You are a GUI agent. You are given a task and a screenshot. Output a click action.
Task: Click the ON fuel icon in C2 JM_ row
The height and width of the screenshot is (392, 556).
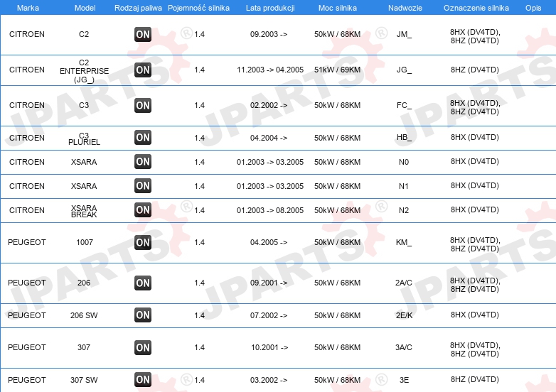pyautogui.click(x=143, y=34)
